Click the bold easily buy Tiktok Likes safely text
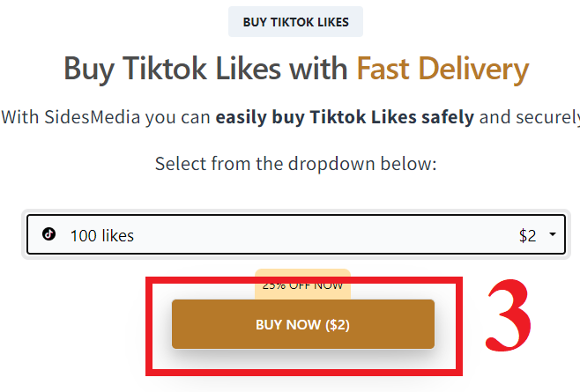 [x=345, y=117]
